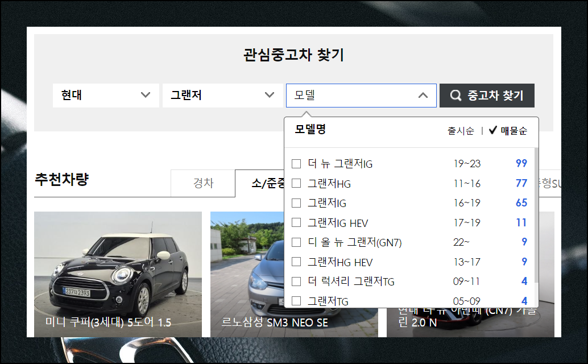Sort model list by 매물순
This screenshot has height=364, width=588.
tap(514, 131)
